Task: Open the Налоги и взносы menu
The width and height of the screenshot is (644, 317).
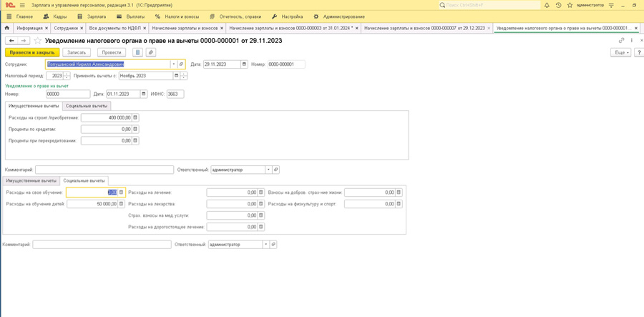Action: (177, 17)
